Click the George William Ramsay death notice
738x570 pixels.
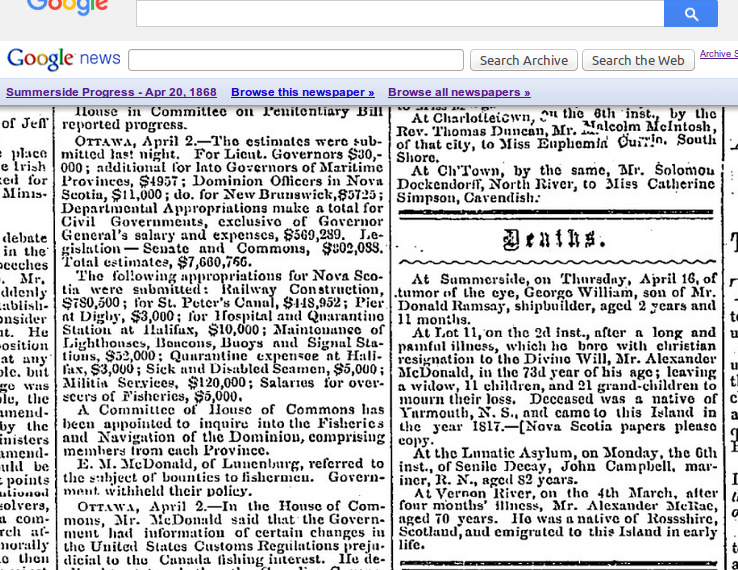coord(555,295)
